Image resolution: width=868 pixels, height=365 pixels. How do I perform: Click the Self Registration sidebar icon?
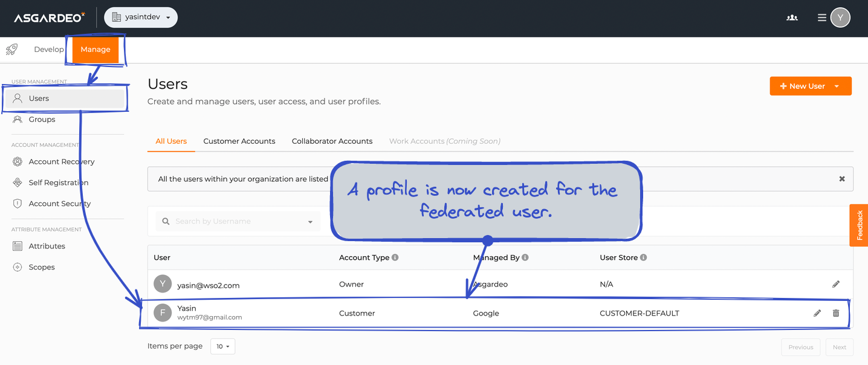18,182
